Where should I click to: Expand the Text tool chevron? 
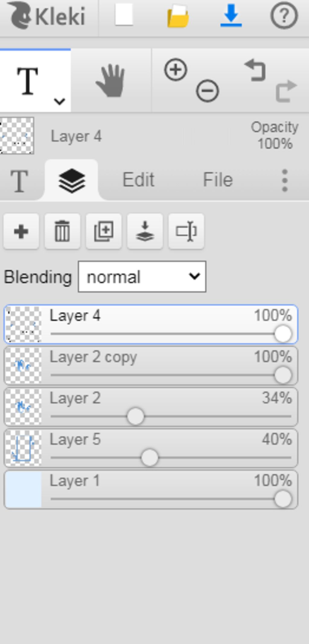[x=59, y=101]
